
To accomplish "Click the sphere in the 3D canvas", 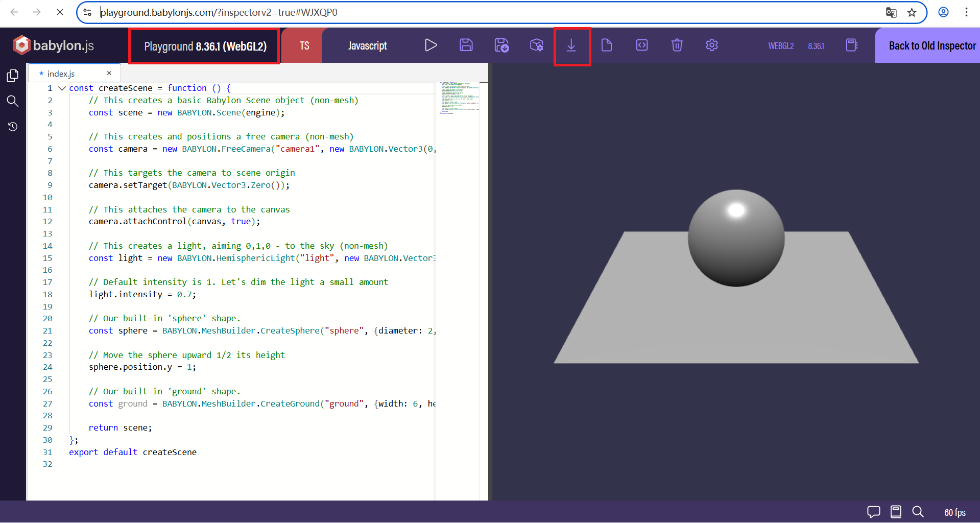I will (x=736, y=238).
